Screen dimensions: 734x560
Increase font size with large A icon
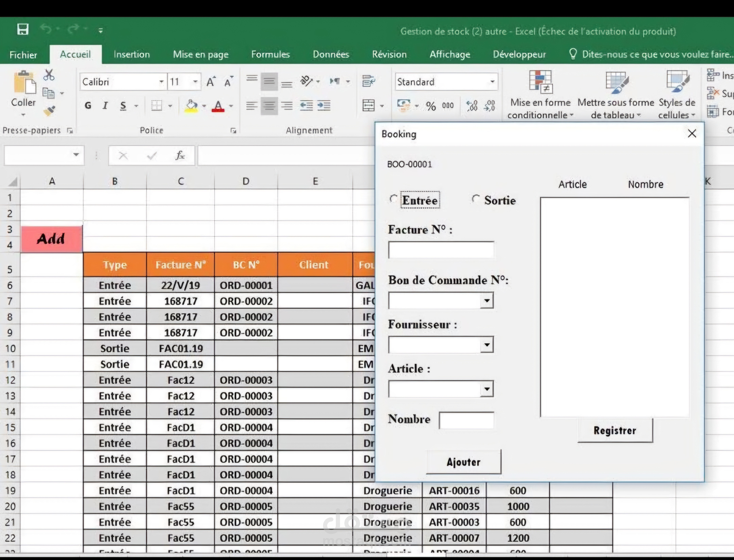(211, 82)
